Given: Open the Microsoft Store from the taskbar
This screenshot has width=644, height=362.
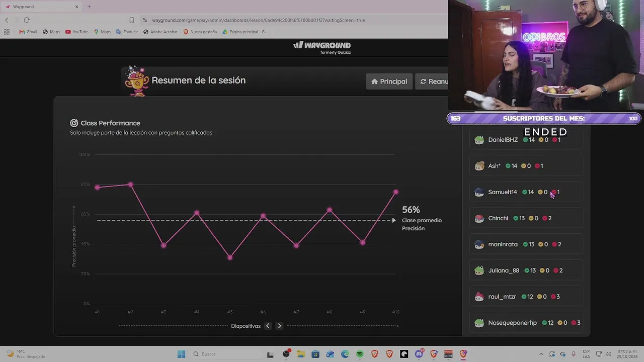Looking at the screenshot, I should [315, 354].
